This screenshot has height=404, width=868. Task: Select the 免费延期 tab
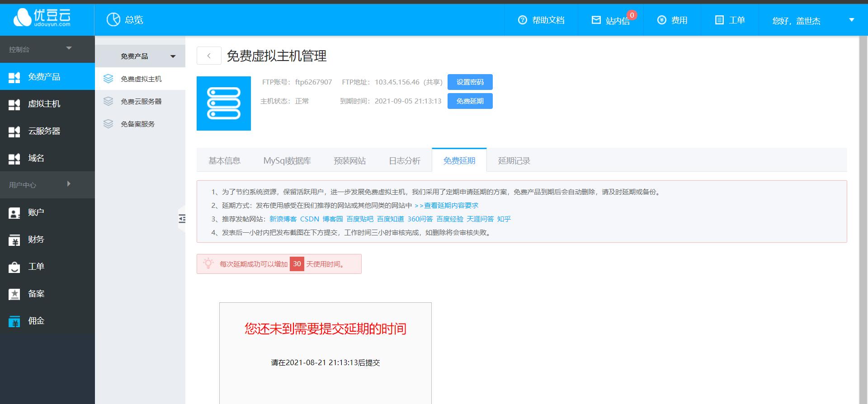(459, 160)
